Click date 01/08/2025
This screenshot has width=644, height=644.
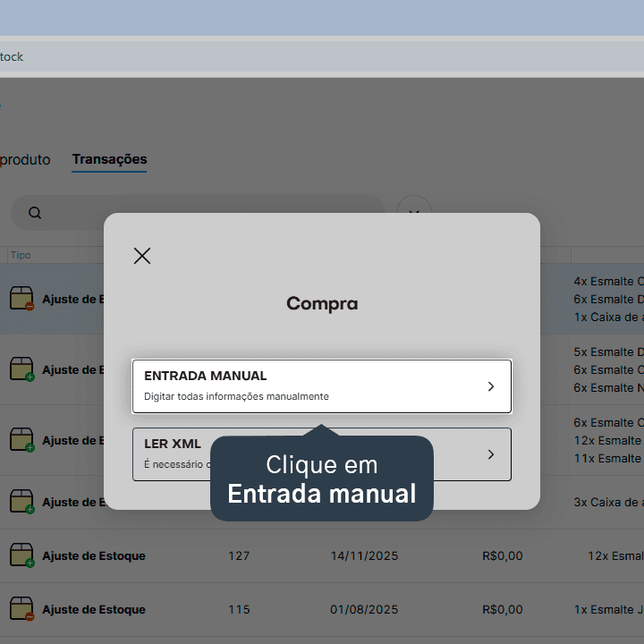[x=364, y=609]
